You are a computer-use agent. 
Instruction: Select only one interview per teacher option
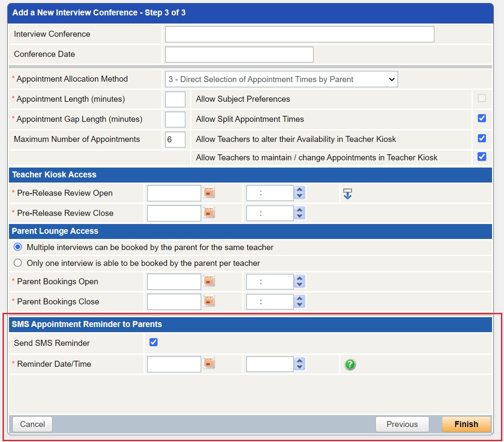point(18,263)
